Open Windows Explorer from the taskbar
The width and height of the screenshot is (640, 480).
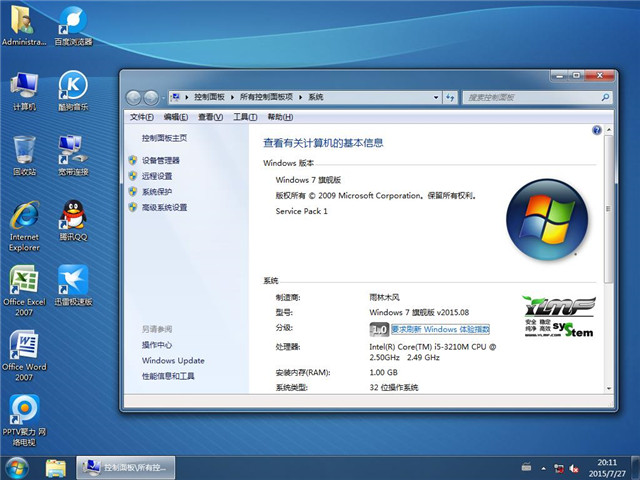click(x=56, y=468)
